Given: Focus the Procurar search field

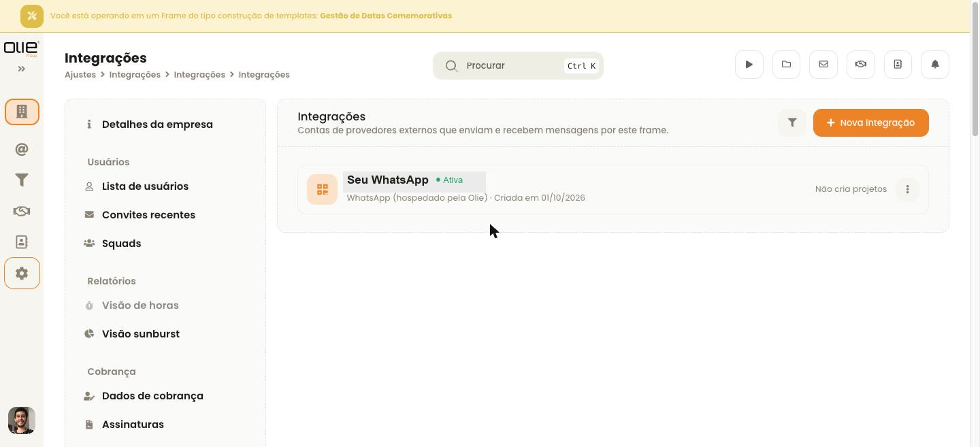Looking at the screenshot, I should 518,65.
